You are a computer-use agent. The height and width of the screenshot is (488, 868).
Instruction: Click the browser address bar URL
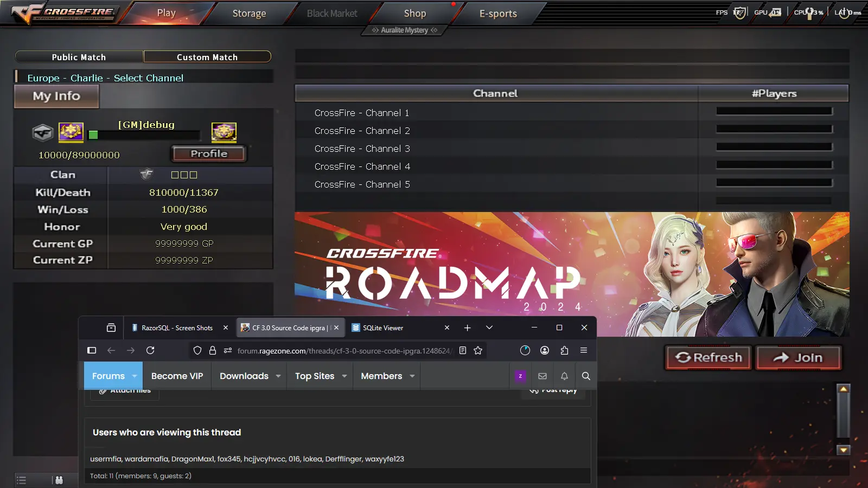[344, 351]
